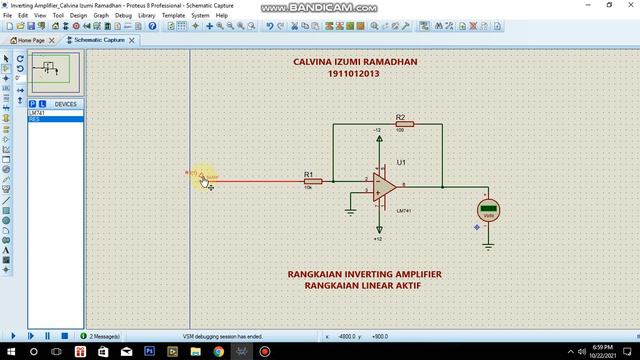Pause the simulation

47,336
